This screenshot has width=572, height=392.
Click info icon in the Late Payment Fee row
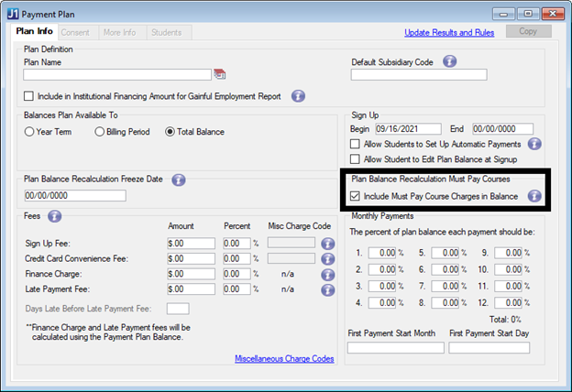[x=327, y=288]
